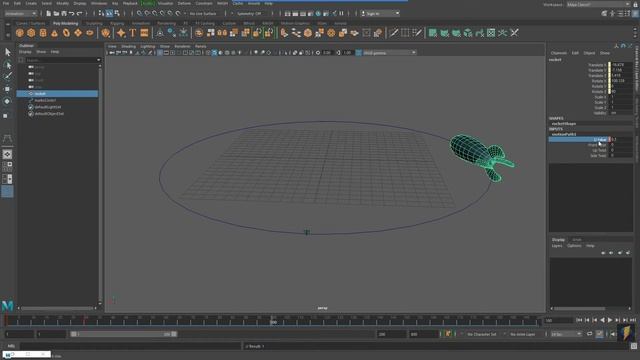640x360 pixels.
Task: Click the Multi-Cut tool shelf icon
Action: pos(393,33)
